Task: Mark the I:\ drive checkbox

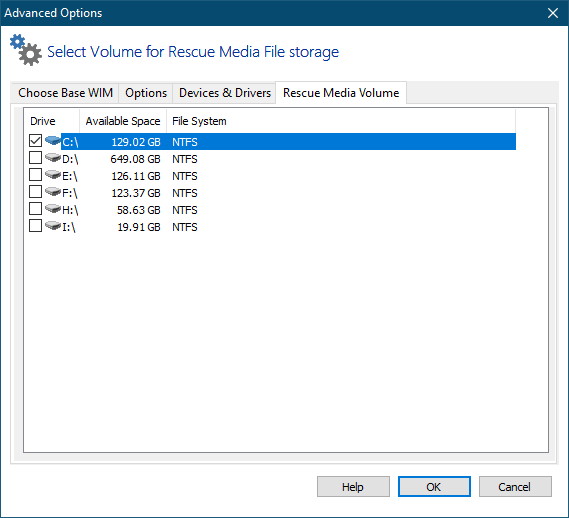Action: pos(35,225)
